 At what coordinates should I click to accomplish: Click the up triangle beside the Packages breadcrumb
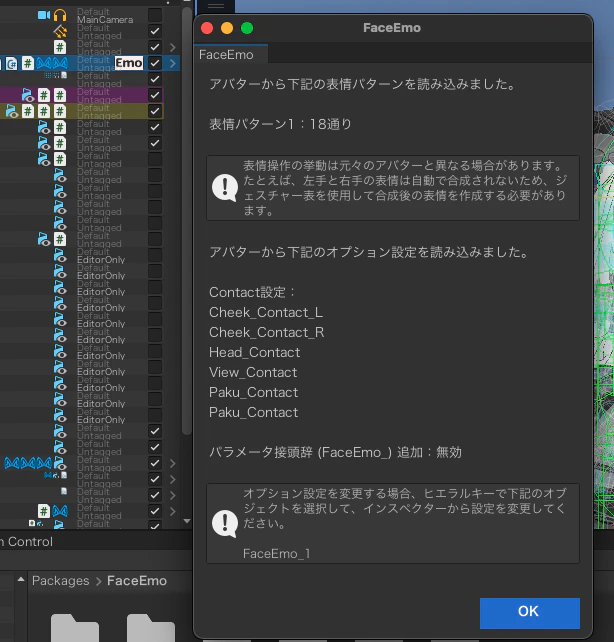click(21, 579)
